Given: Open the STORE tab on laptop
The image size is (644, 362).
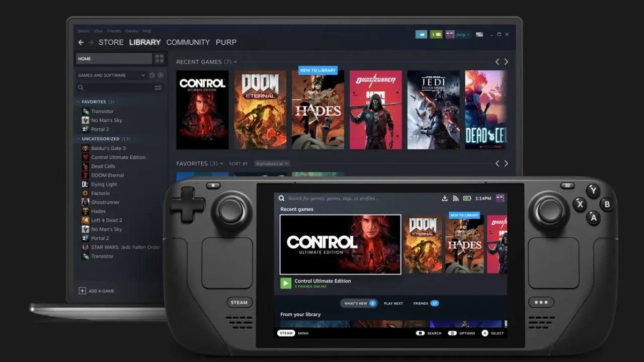Looking at the screenshot, I should [111, 42].
